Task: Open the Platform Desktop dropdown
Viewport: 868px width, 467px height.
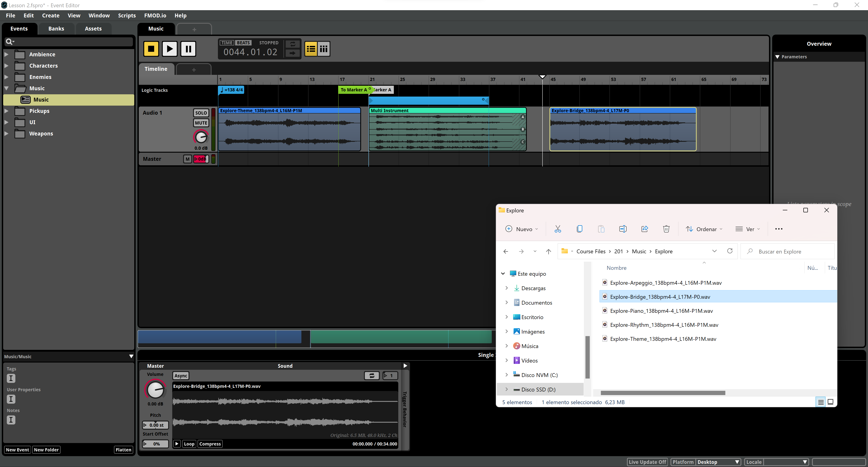Action: coord(718,462)
